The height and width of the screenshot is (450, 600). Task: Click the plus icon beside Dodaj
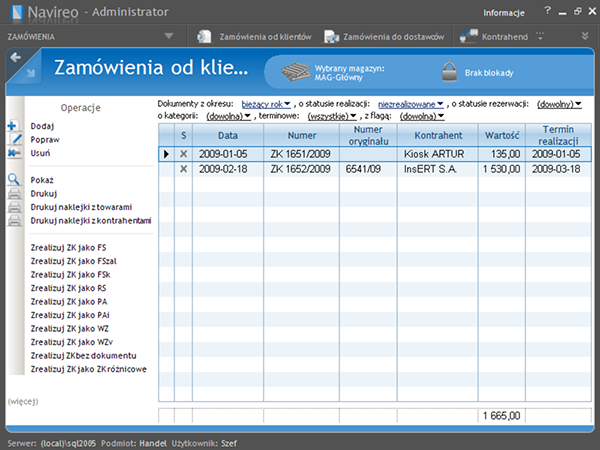12,126
